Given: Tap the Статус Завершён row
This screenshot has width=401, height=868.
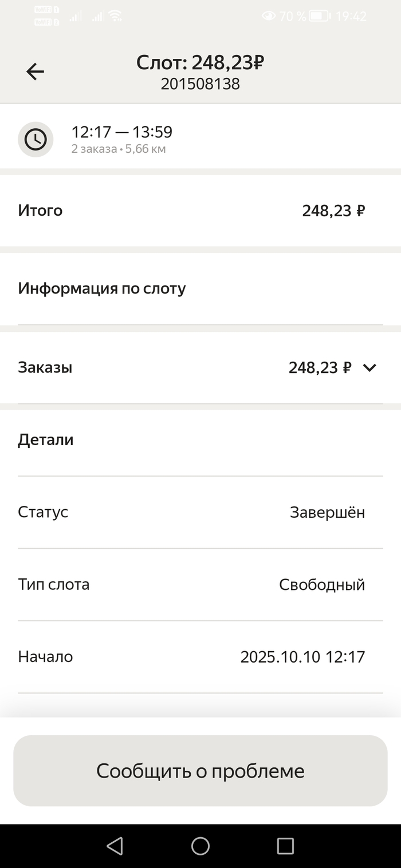Looking at the screenshot, I should pyautogui.click(x=200, y=512).
